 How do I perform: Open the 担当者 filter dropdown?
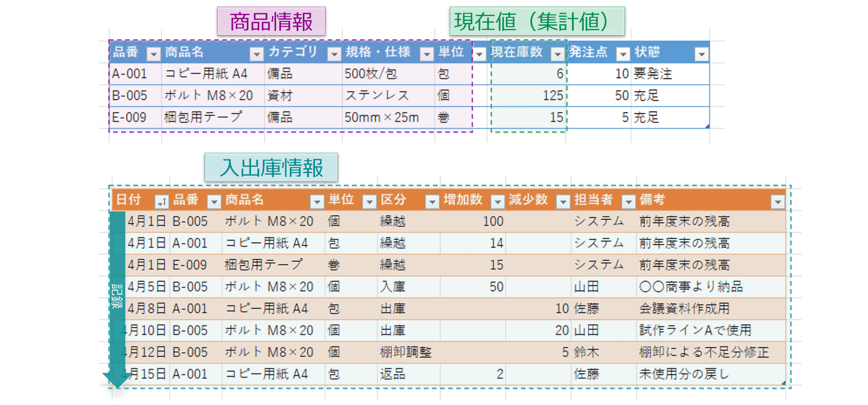point(629,202)
